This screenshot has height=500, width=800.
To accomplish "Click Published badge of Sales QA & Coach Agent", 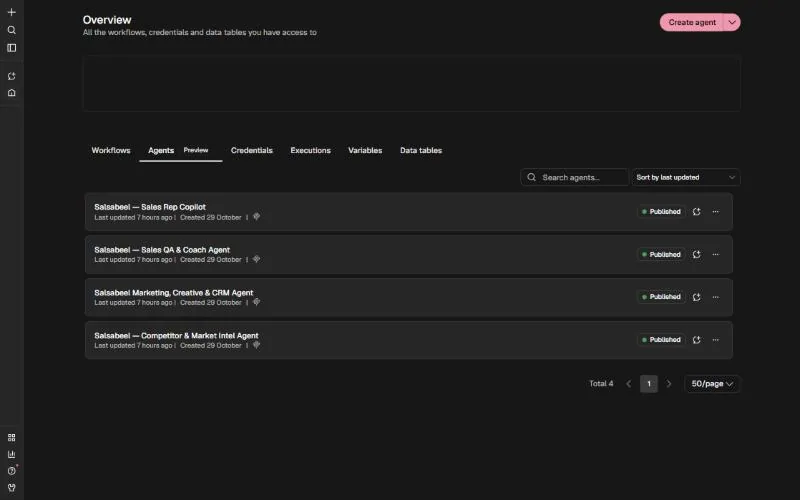I will pyautogui.click(x=661, y=255).
